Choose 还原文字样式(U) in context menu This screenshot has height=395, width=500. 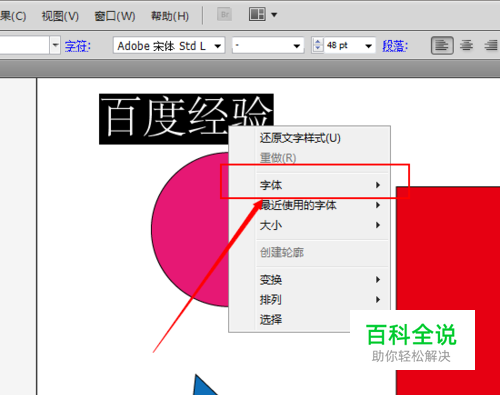310,138
